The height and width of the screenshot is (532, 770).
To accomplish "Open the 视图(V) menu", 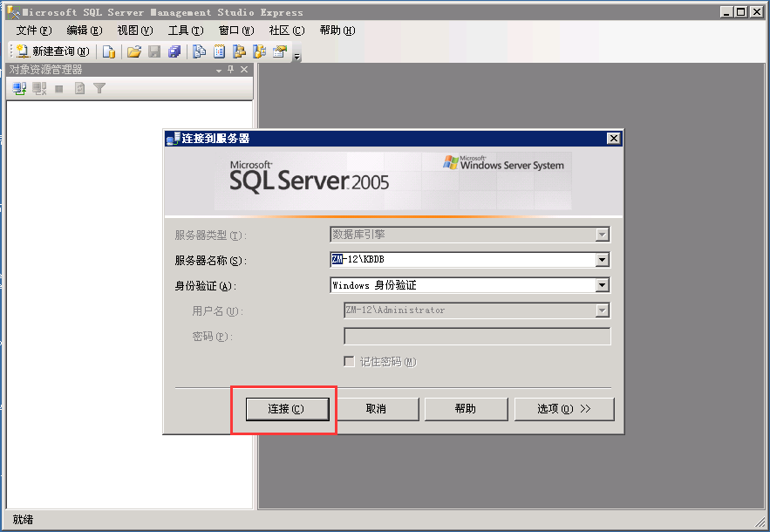I will point(135,31).
